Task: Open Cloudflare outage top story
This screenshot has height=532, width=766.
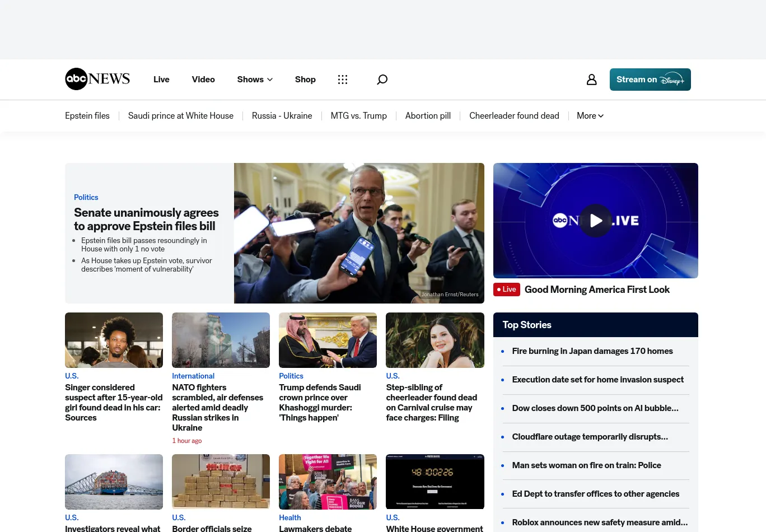Action: click(590, 437)
